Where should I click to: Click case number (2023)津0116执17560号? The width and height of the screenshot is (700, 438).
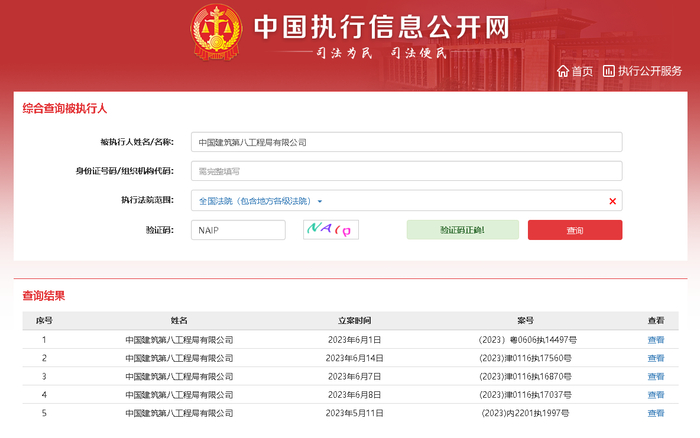(525, 358)
